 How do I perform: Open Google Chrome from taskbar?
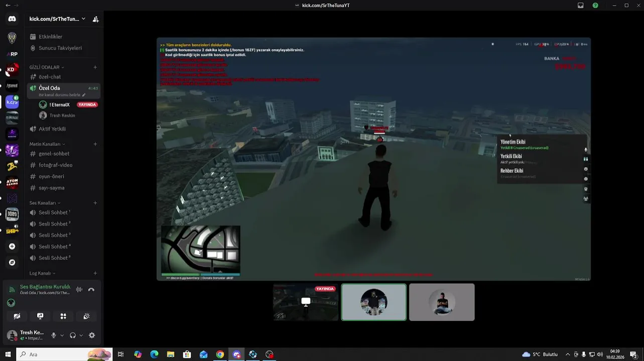tap(220, 354)
